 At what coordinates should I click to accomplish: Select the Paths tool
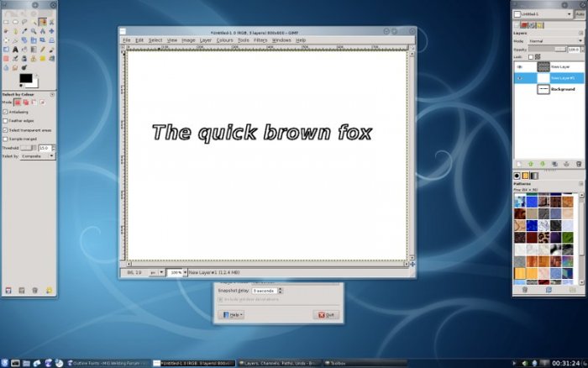[x=15, y=31]
